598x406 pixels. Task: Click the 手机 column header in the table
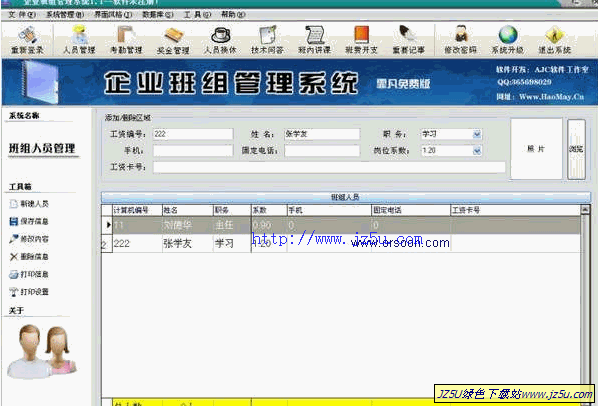click(x=330, y=210)
